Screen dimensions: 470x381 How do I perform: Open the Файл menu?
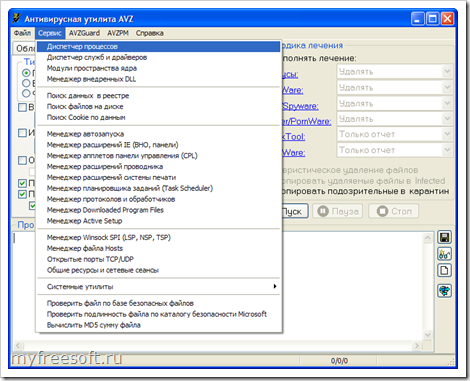(22, 33)
